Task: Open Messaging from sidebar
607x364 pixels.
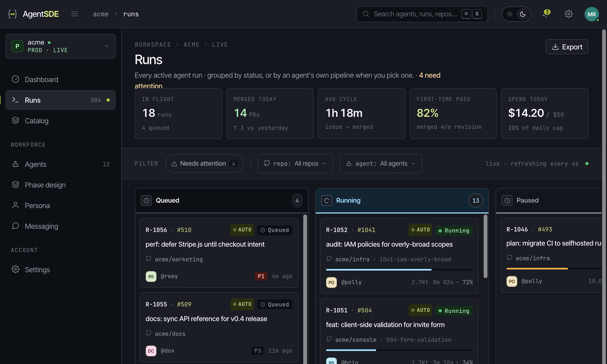Action: point(61,226)
